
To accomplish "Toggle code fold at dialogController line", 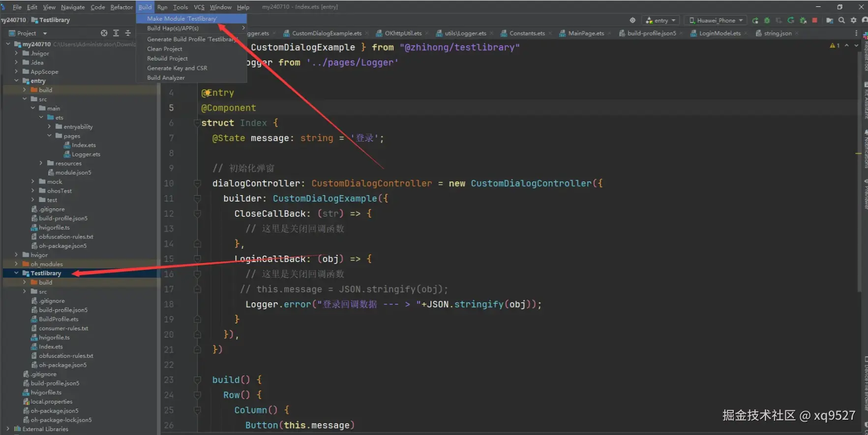I will click(197, 183).
